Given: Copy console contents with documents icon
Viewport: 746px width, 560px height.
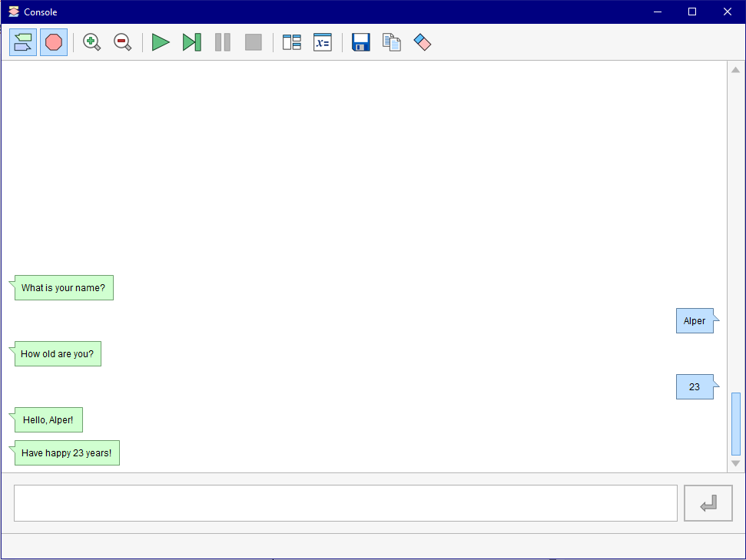Looking at the screenshot, I should [392, 42].
